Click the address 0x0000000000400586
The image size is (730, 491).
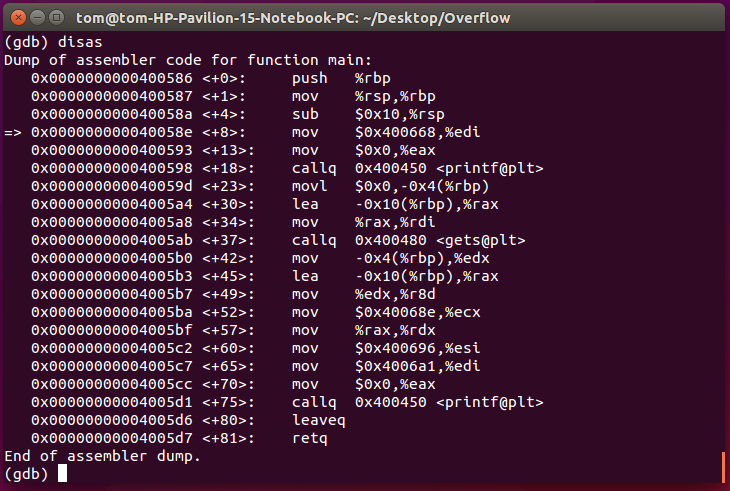point(111,76)
